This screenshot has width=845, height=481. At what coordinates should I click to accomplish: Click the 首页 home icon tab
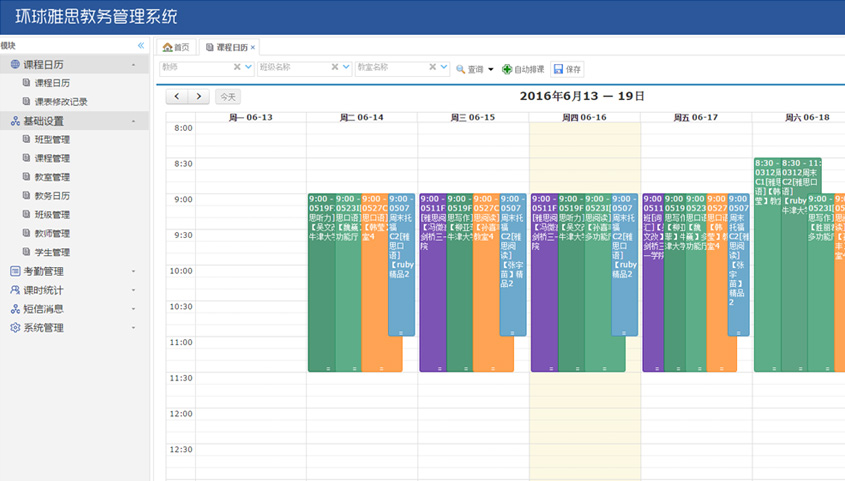click(167, 47)
